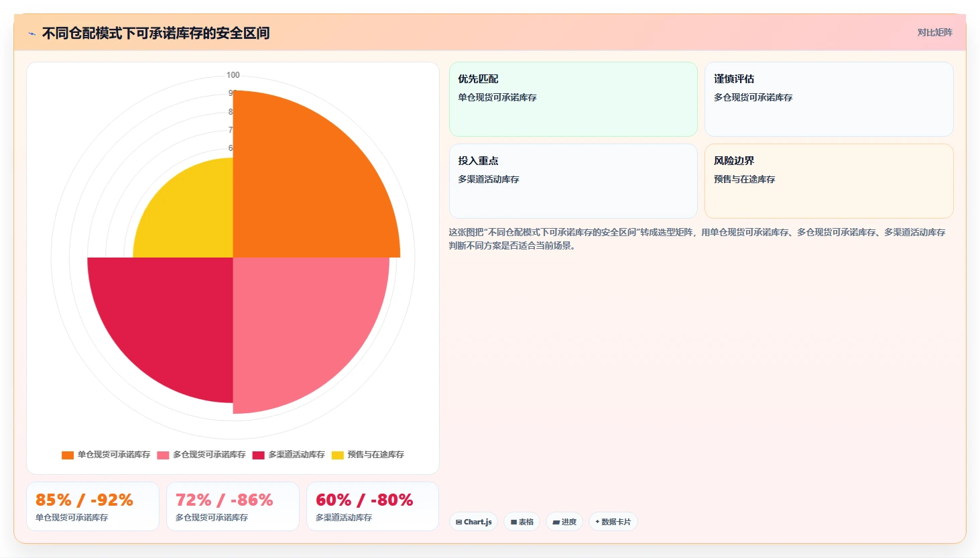Image resolution: width=980 pixels, height=558 pixels.
Task: Click the Chart.js tag chip
Action: pos(473,522)
